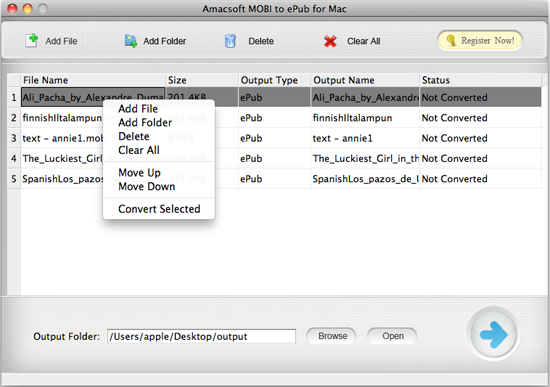
Task: Click row number 1 in the list
Action: (x=14, y=98)
